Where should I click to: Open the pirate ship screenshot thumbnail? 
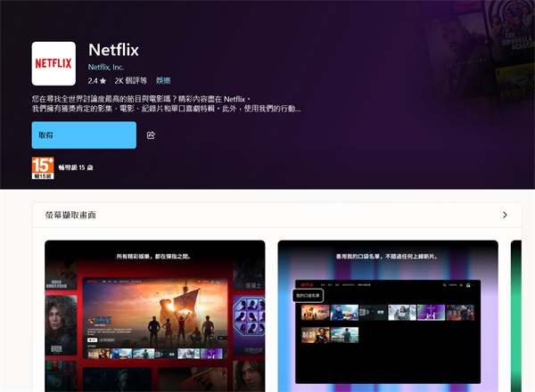[155, 316]
